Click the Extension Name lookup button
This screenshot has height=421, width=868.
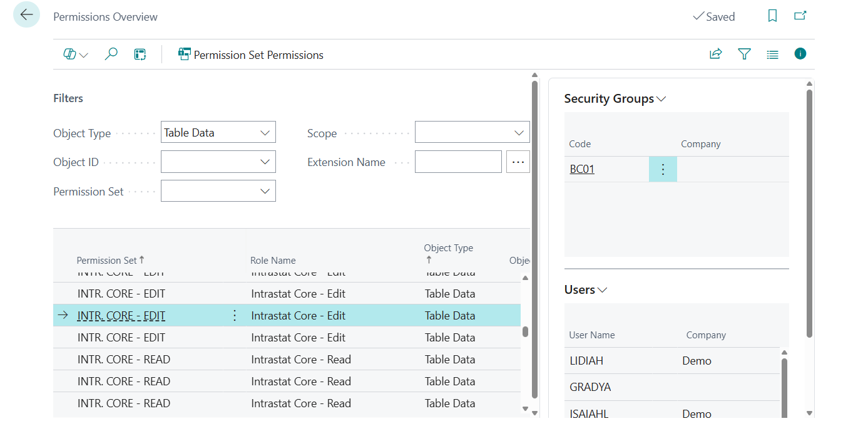518,161
